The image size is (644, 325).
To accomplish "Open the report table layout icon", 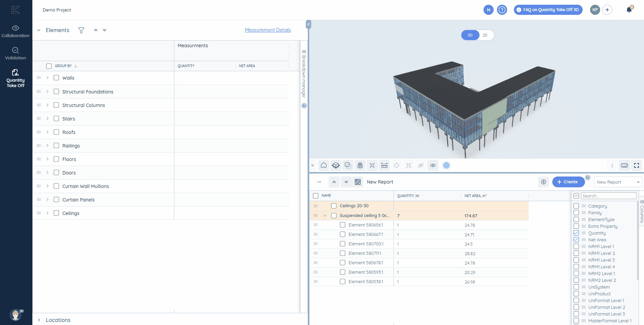I will coord(358,182).
